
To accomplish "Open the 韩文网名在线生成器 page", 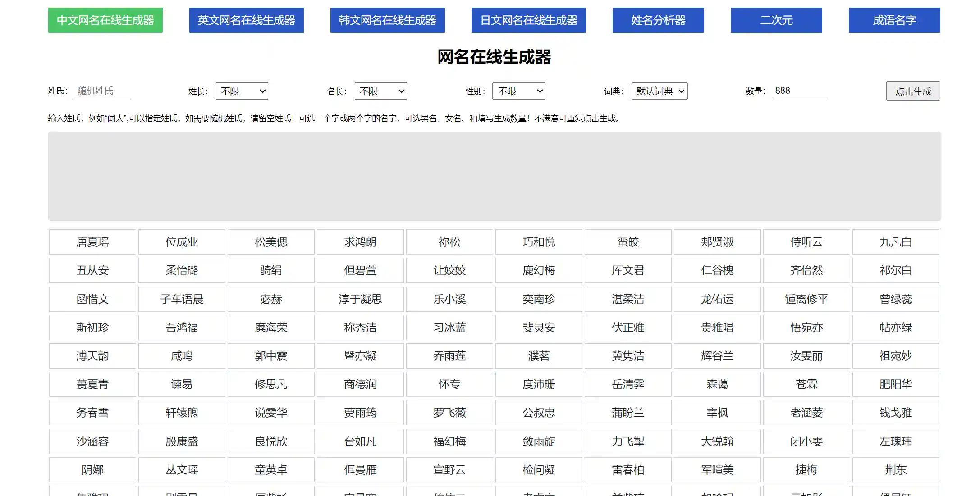I will [x=387, y=20].
